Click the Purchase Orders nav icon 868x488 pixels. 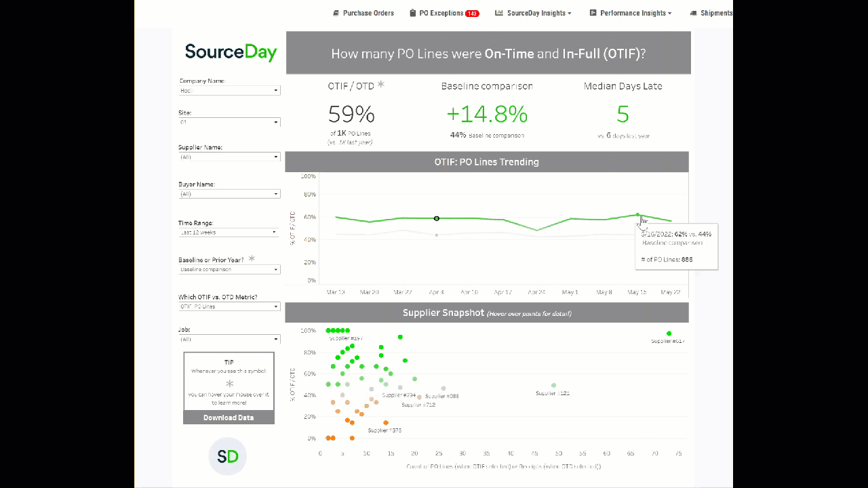336,13
